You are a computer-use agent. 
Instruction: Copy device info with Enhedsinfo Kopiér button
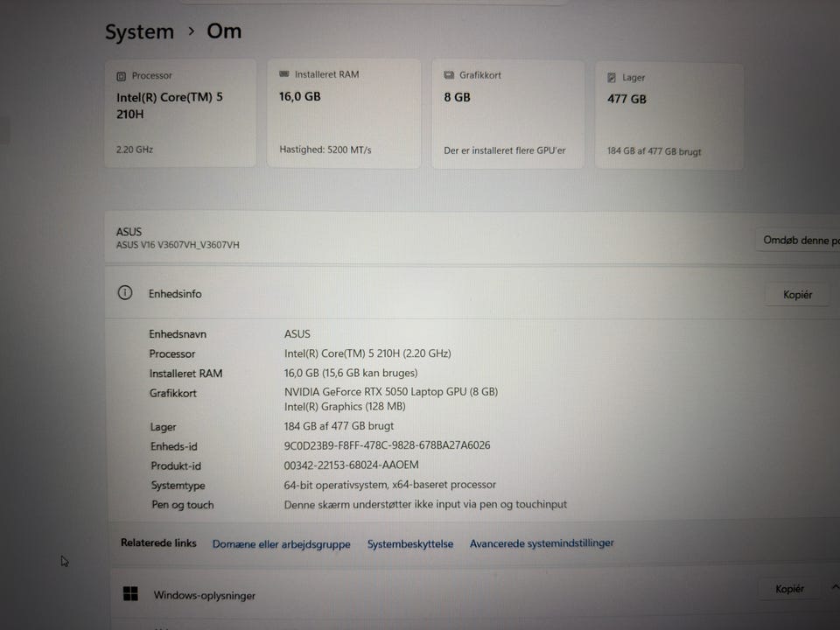pyautogui.click(x=797, y=295)
